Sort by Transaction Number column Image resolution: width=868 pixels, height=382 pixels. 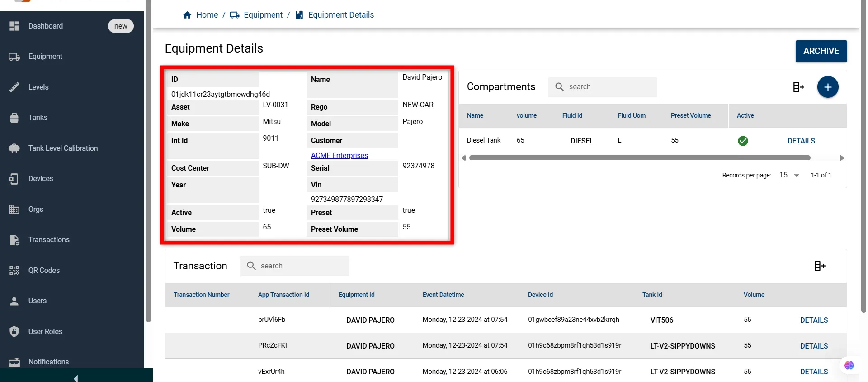tap(202, 295)
